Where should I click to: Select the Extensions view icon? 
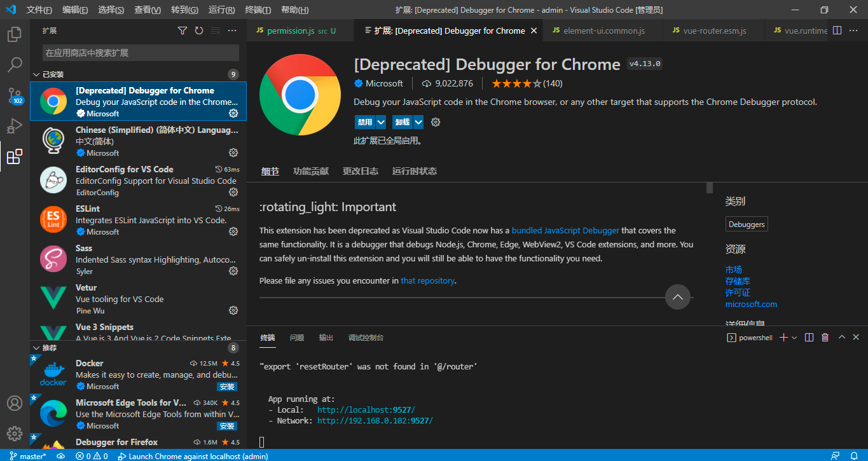(x=15, y=156)
